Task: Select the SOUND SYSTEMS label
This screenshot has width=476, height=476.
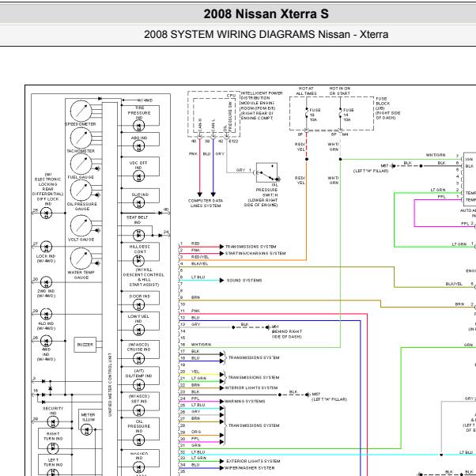Action: (x=244, y=280)
